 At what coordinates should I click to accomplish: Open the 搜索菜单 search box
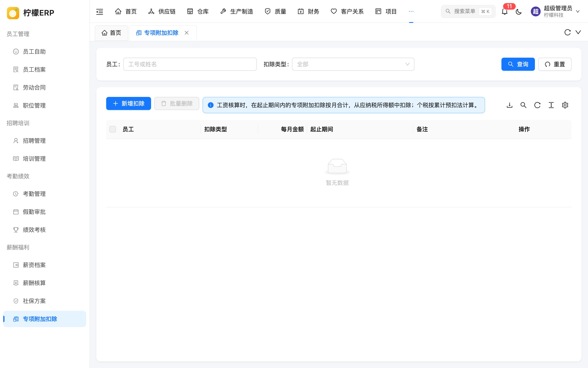(x=468, y=11)
